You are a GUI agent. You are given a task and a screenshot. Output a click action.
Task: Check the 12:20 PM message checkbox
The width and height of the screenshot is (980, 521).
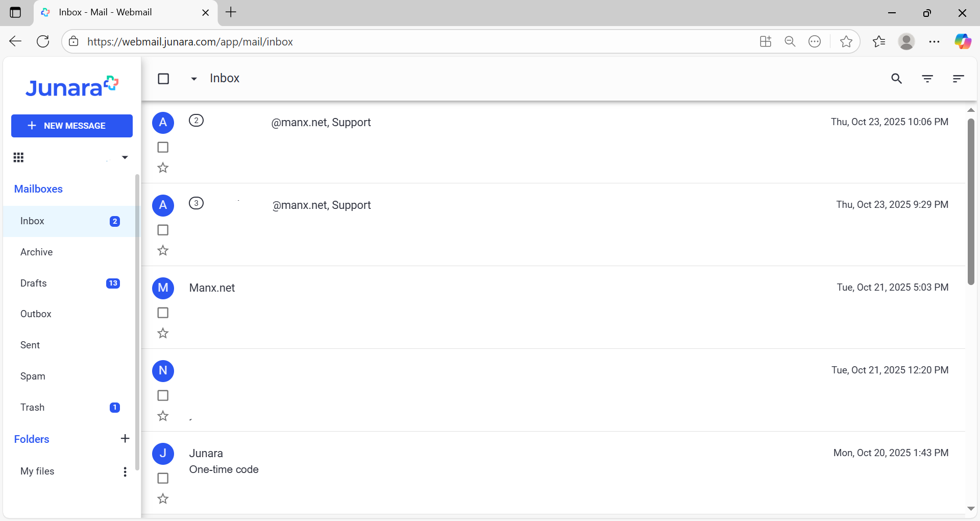163,395
